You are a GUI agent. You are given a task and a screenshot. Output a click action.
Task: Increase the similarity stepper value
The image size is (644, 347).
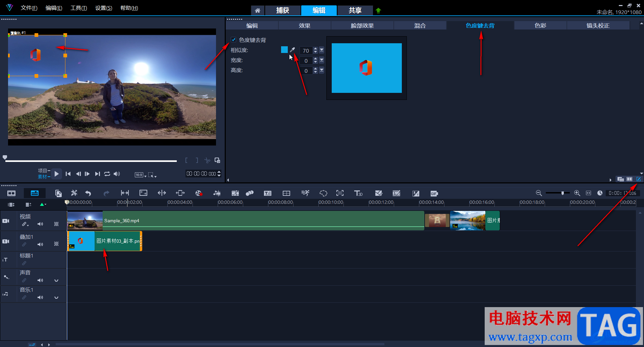315,48
